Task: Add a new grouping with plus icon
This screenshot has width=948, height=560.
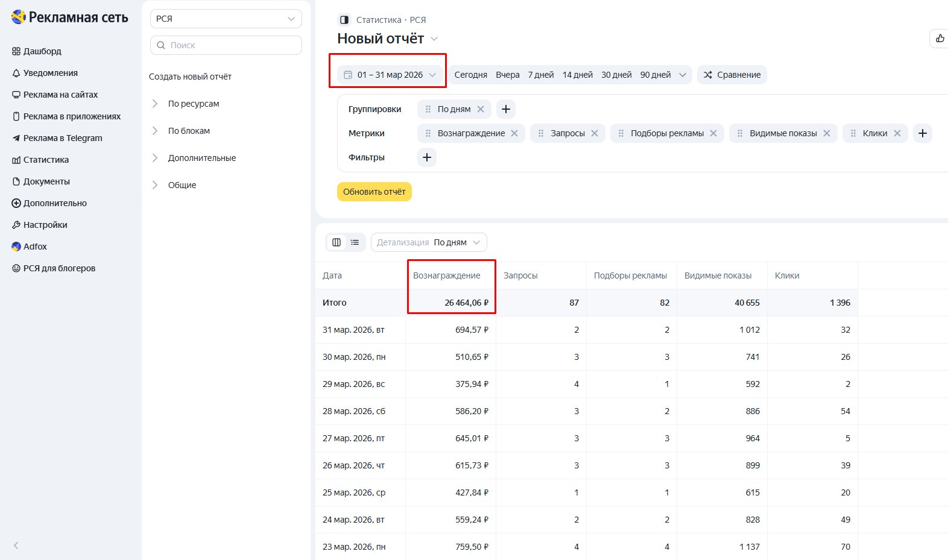Action: coord(506,109)
